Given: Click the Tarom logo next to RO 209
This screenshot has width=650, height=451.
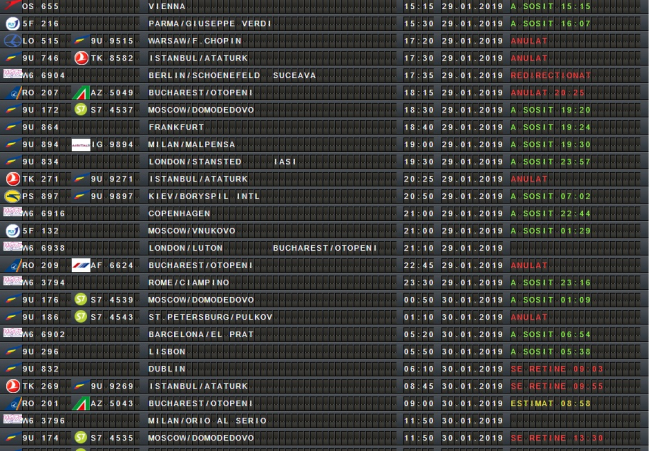Looking at the screenshot, I should point(13,265).
